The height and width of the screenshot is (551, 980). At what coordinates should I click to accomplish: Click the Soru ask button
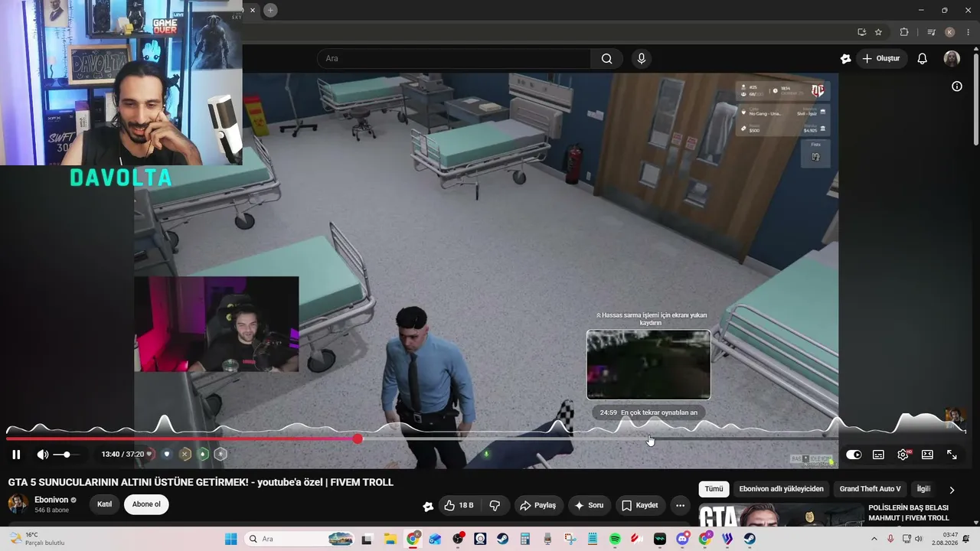click(589, 505)
